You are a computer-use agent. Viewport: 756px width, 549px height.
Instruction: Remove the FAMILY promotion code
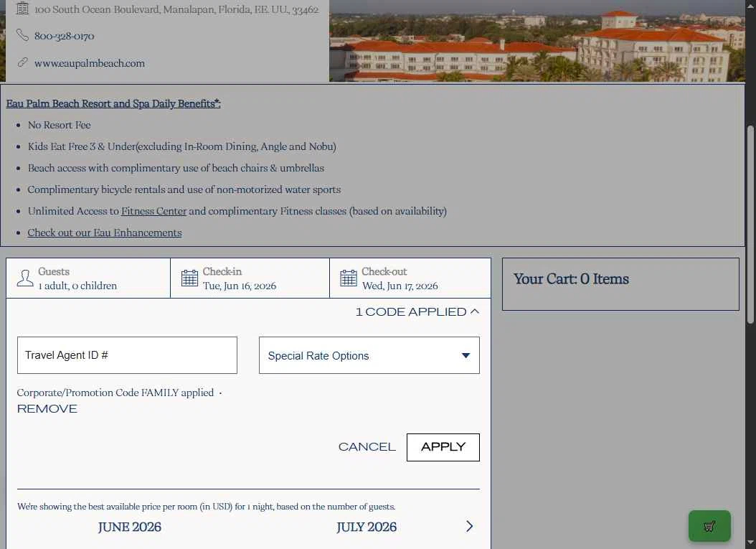(x=47, y=409)
